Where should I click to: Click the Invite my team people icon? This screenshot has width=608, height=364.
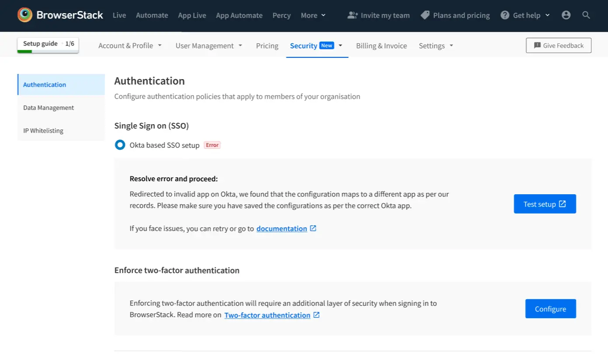tap(352, 15)
